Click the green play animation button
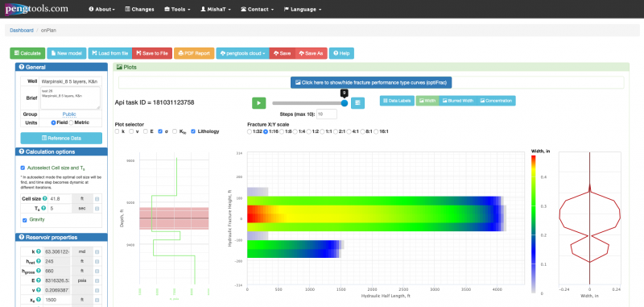The image size is (644, 307). coord(258,103)
